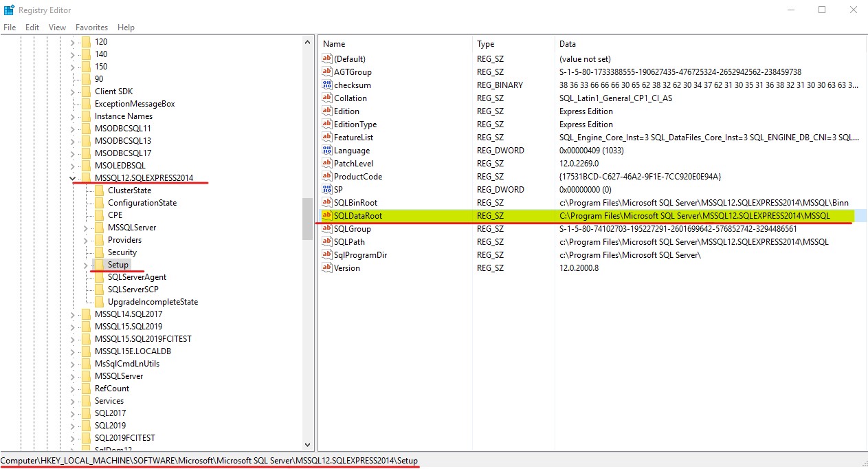Select the FeatureList value name
Viewport: 868px width, 469px height.
353,138
